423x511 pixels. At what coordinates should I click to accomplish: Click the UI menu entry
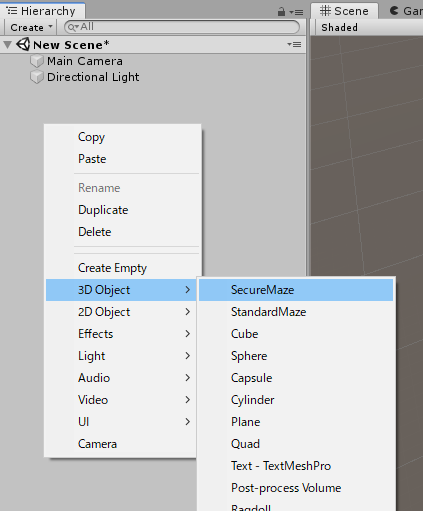point(121,422)
